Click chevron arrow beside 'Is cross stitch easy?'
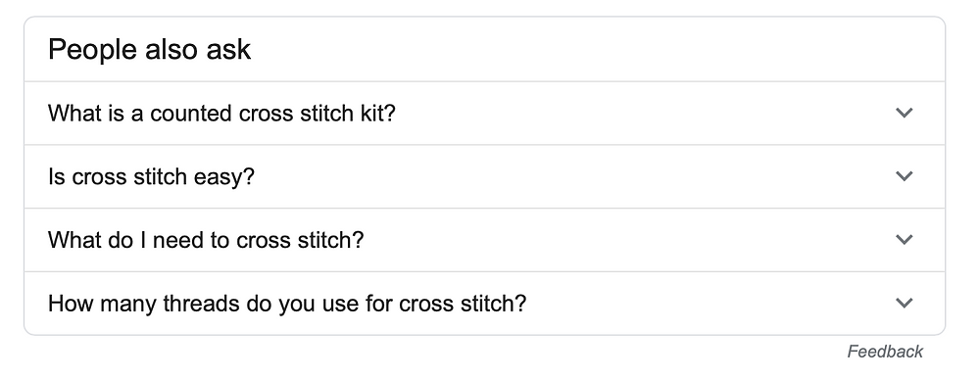 tap(904, 176)
